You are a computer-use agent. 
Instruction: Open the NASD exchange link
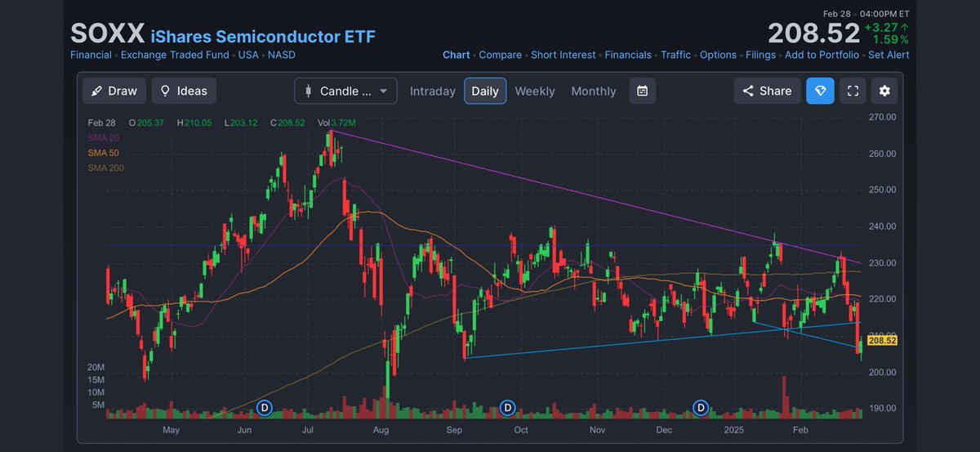pyautogui.click(x=282, y=55)
